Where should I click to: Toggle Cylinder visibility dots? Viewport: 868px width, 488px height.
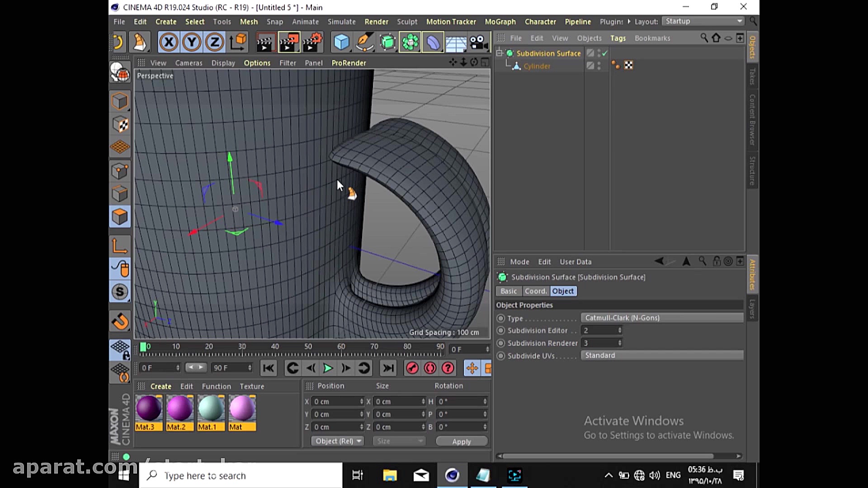(x=599, y=66)
